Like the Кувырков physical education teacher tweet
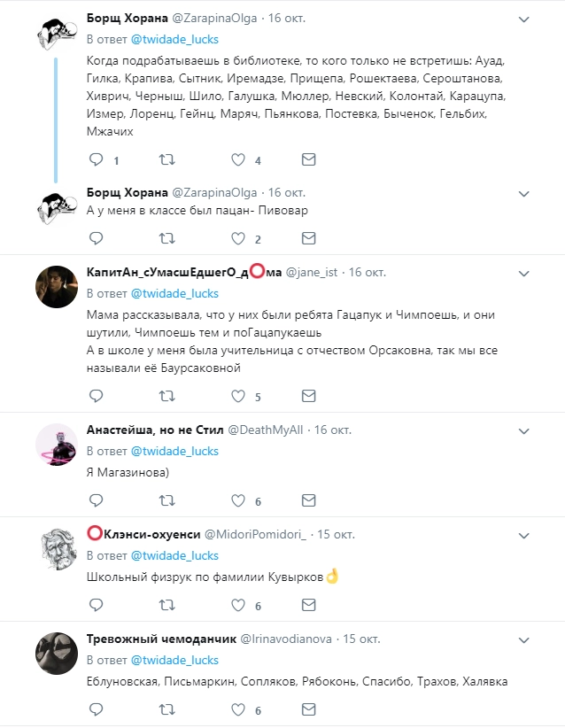 pos(237,606)
